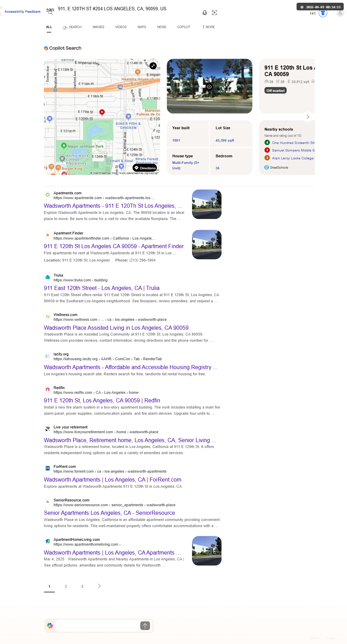347x644 pixels.
Task: Click the Apartment Finder favicon
Action: point(48,235)
